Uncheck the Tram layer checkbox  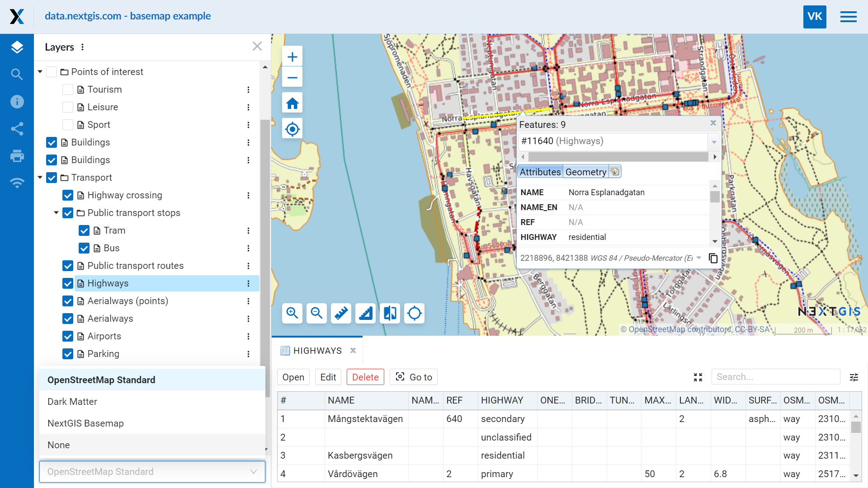tap(84, 230)
